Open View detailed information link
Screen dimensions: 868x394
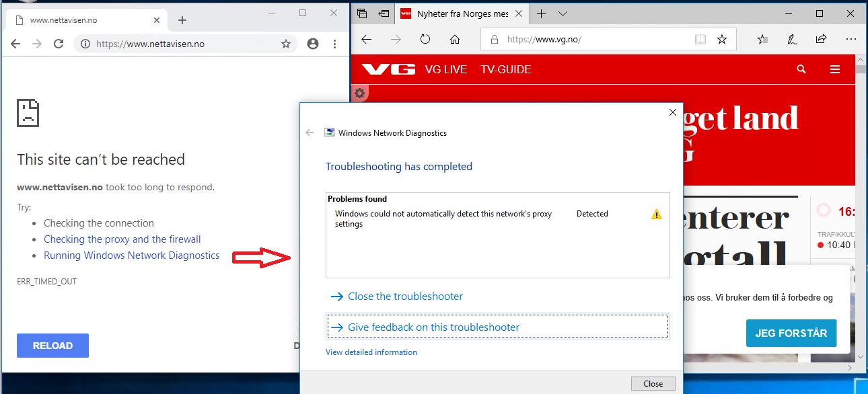(371, 352)
